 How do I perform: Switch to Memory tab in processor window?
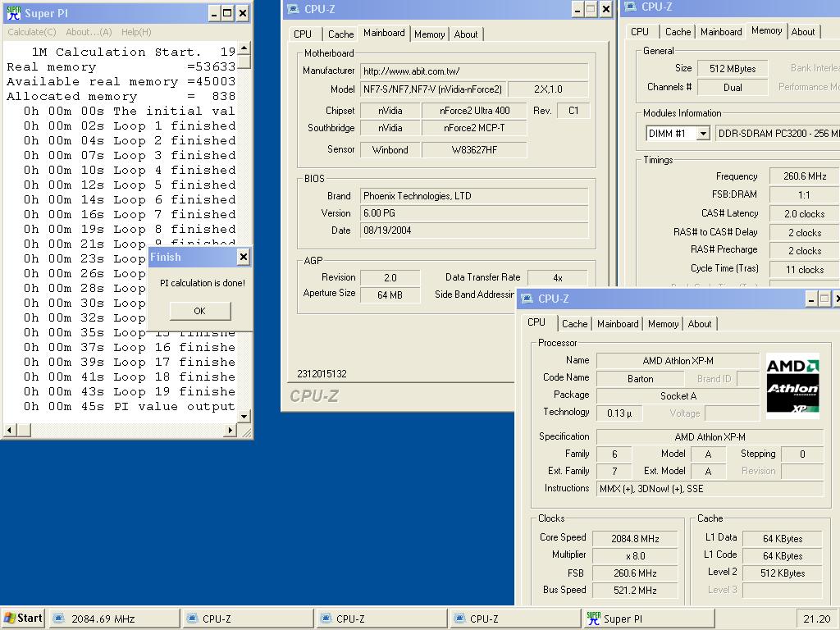click(x=663, y=323)
